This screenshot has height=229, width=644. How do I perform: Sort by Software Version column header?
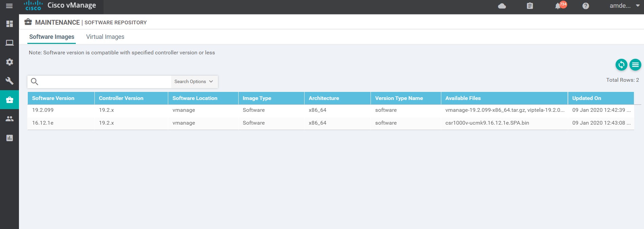click(53, 98)
